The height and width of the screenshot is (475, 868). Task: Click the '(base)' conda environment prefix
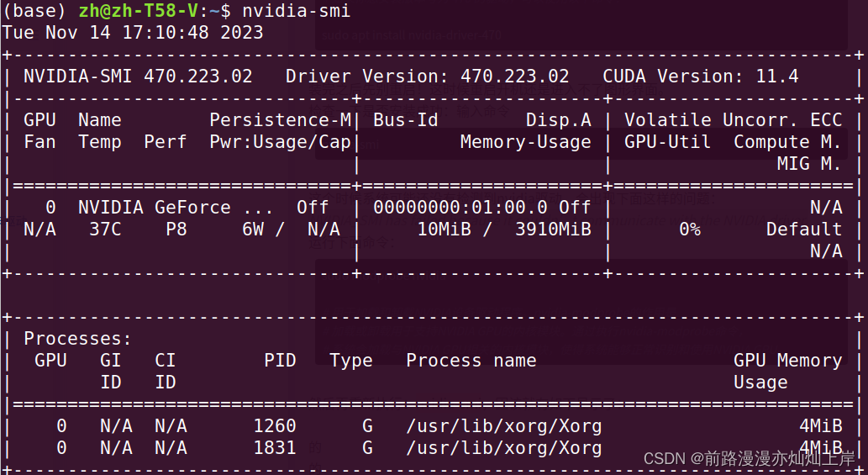point(34,11)
